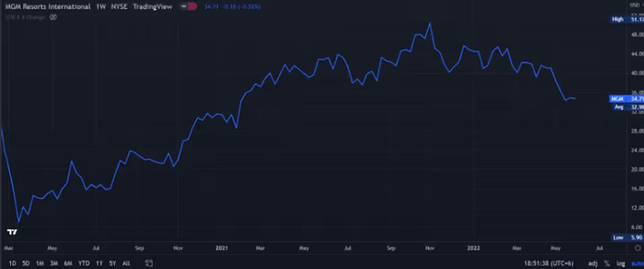The image size is (644, 269).
Task: Select the 1D time range
Action: (x=12, y=263)
